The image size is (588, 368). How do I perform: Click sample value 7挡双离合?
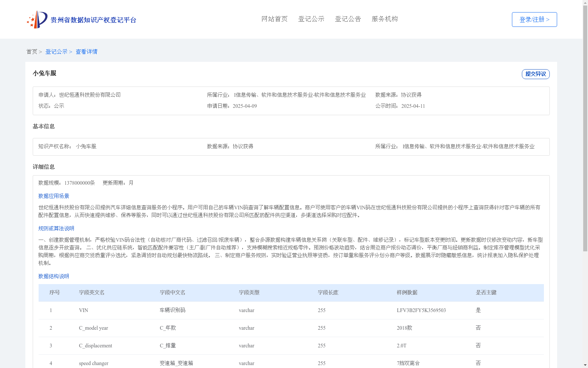408,363
